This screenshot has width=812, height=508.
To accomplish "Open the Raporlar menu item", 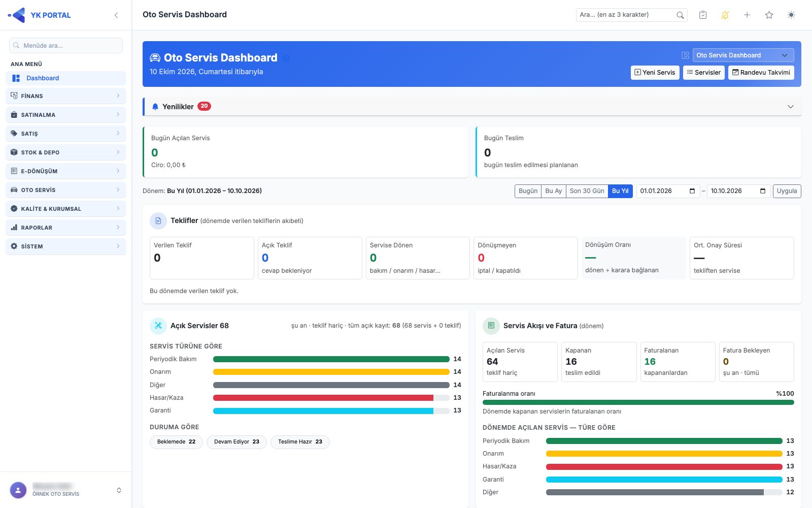I will [x=66, y=228].
